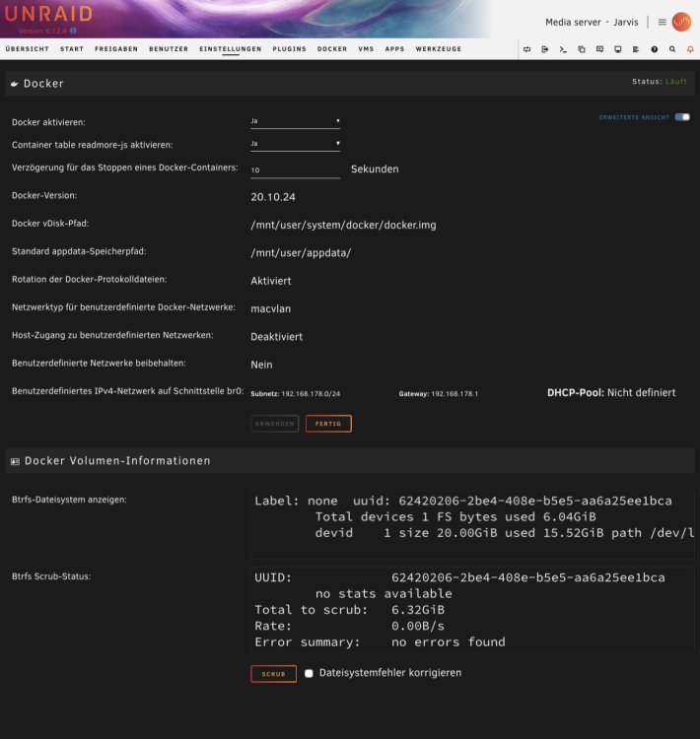This screenshot has height=739, width=700.
Task: Open the Plugins tab
Action: tap(289, 49)
